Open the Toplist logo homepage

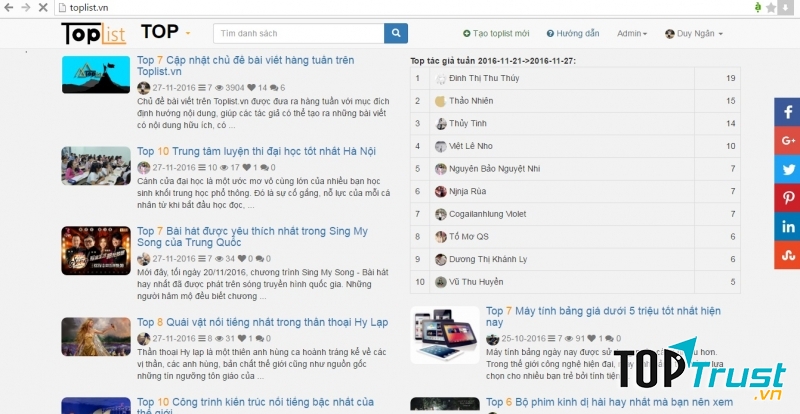93,33
